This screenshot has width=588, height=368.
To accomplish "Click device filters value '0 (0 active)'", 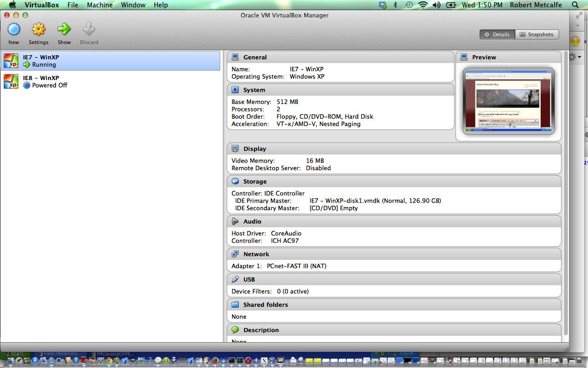I will (x=293, y=291).
